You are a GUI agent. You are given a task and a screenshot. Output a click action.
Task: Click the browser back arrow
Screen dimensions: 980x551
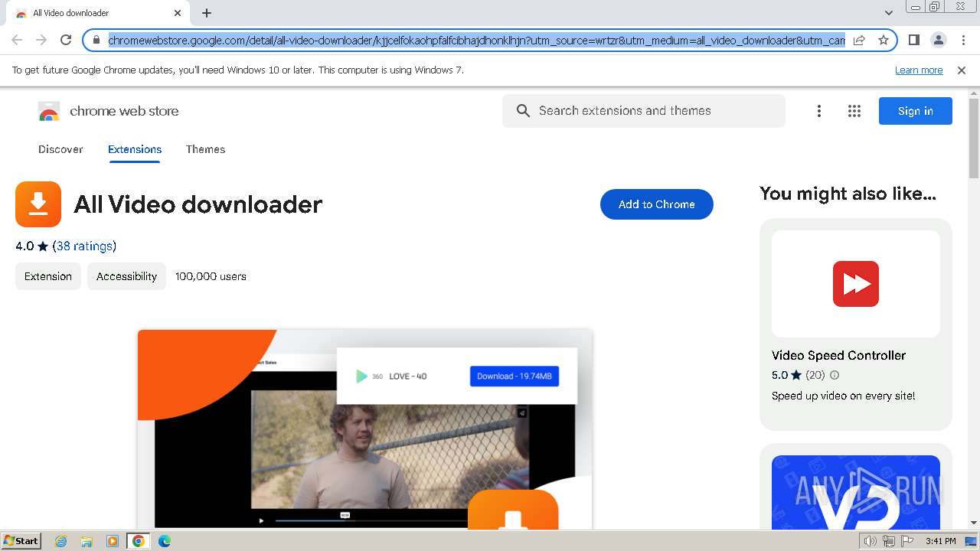click(17, 40)
